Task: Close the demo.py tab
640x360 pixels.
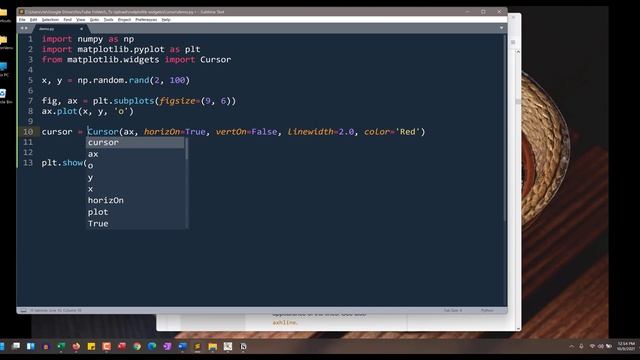Action: click(81, 29)
